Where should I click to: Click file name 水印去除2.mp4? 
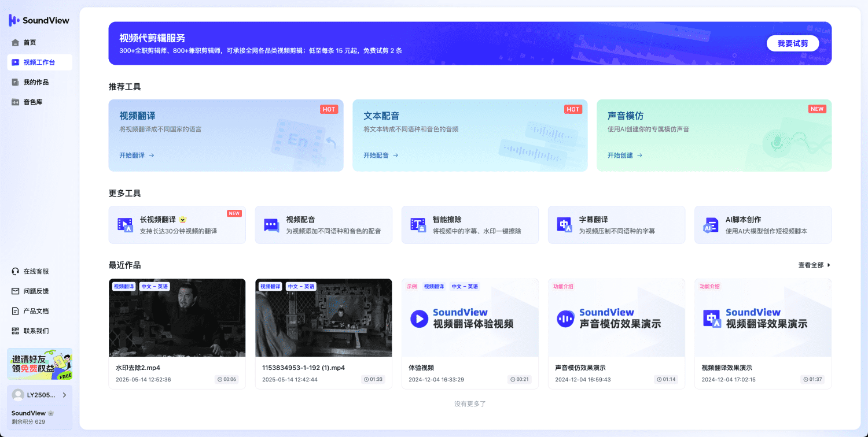(138, 368)
